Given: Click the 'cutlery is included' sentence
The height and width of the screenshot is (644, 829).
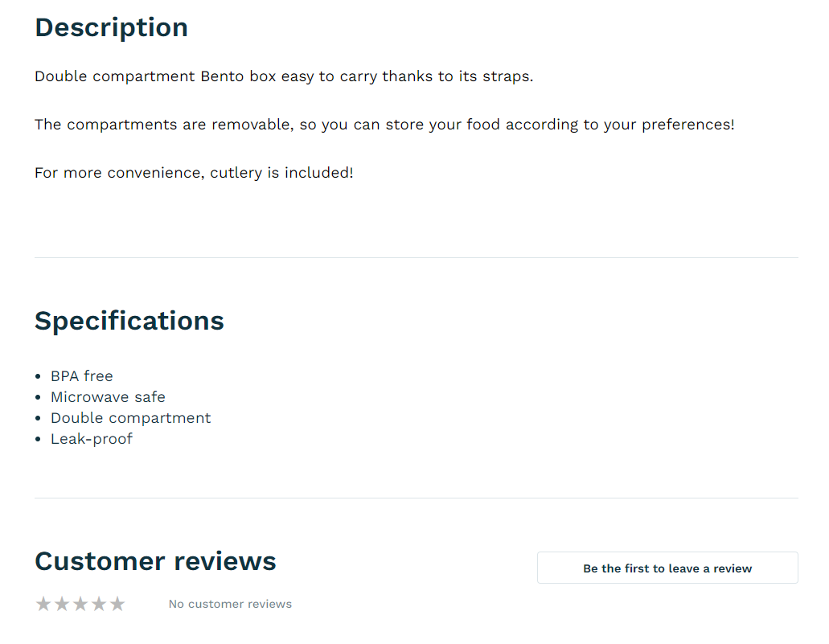Looking at the screenshot, I should 194,173.
